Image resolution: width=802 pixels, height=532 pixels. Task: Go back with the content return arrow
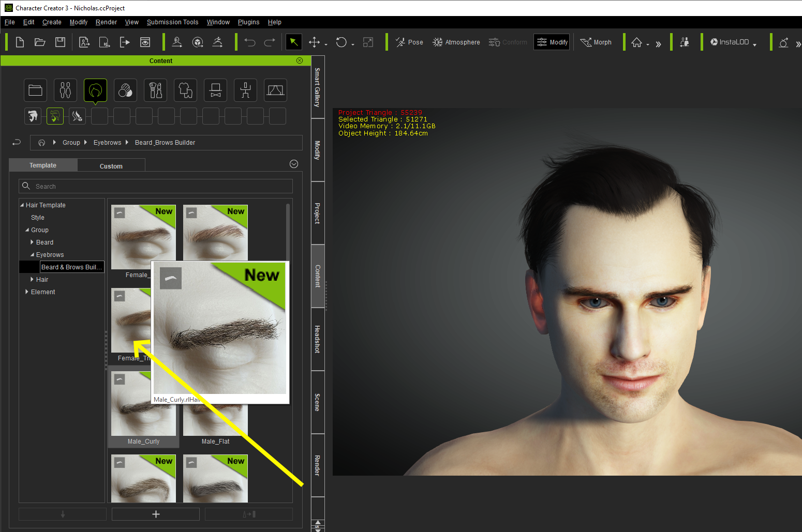(x=17, y=142)
